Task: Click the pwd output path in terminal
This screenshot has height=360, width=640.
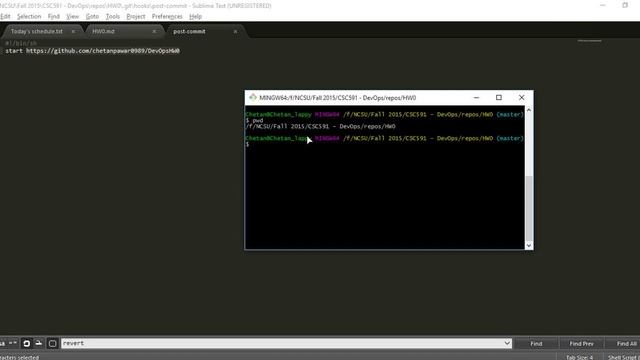Action: pos(320,127)
